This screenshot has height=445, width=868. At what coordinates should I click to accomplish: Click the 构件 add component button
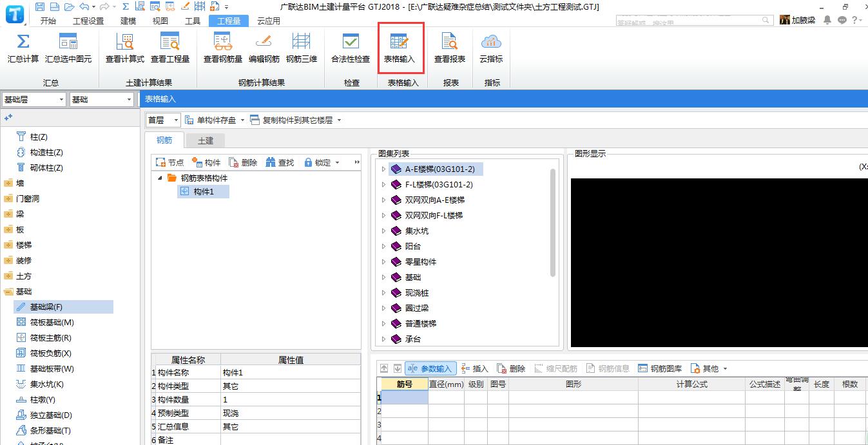tap(206, 162)
